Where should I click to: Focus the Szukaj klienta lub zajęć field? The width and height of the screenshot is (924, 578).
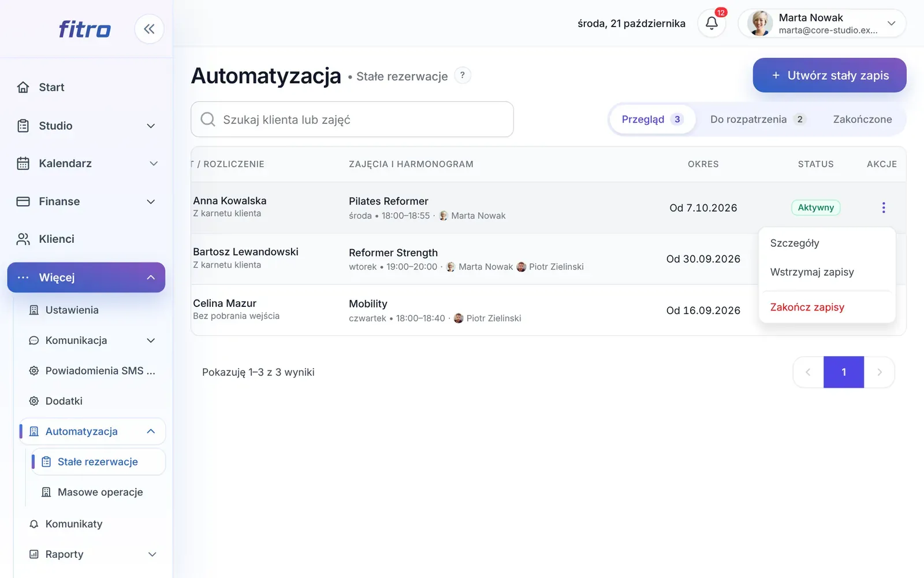coord(352,120)
